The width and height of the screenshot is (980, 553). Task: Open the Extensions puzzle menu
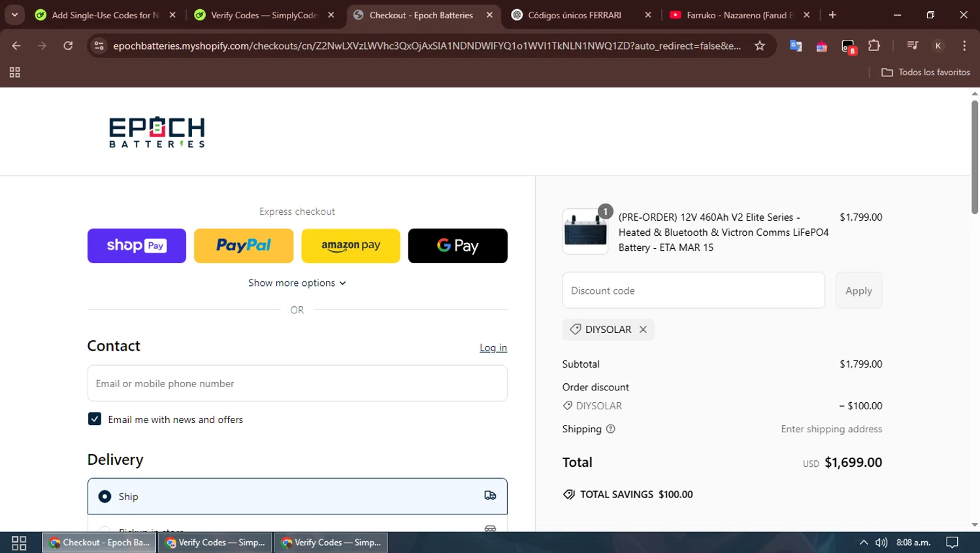pyautogui.click(x=874, y=46)
